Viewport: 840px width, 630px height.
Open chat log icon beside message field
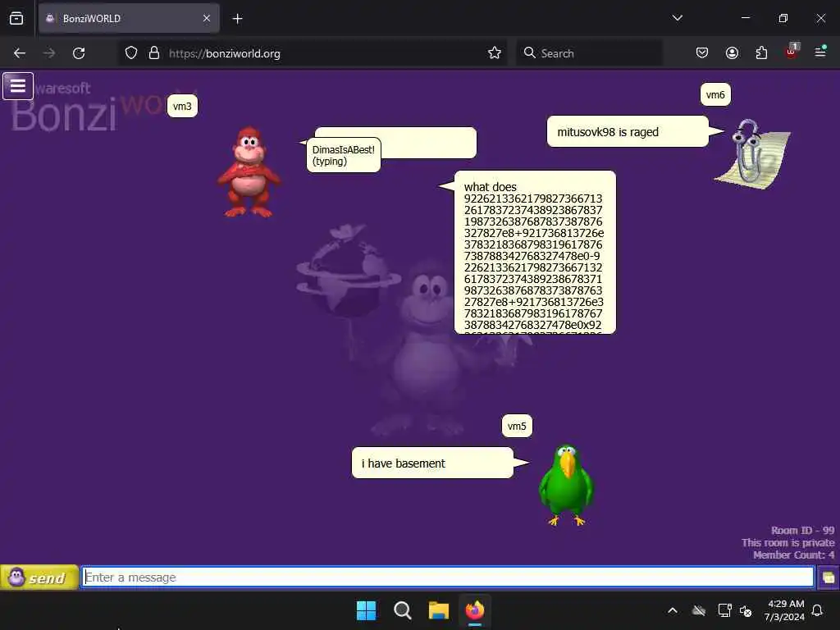[x=829, y=577]
